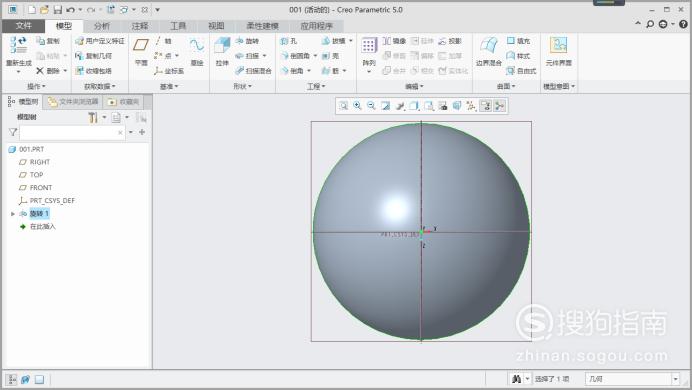The image size is (692, 390).
Task: Toggle web browser display icon in status bar
Action: (26, 379)
